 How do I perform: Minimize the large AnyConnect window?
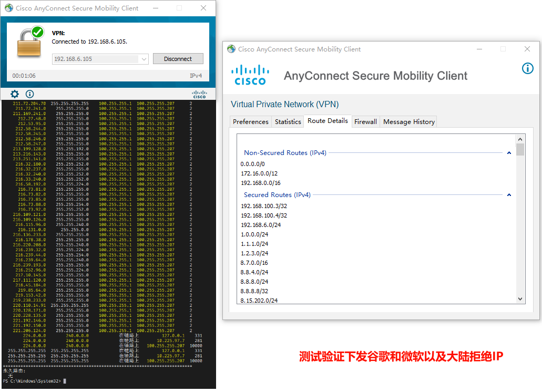click(479, 49)
